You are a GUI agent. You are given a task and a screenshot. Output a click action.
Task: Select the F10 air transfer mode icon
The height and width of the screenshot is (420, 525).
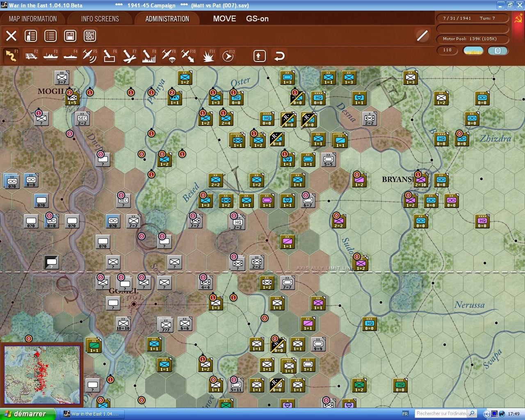point(188,55)
